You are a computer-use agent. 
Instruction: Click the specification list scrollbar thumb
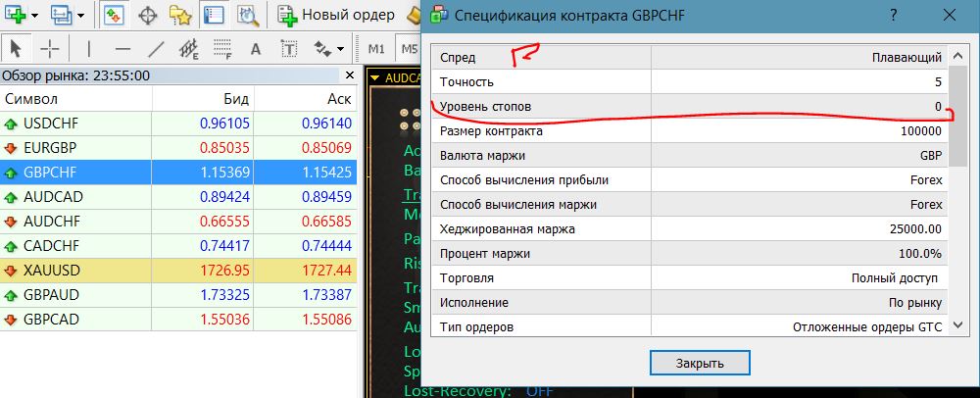[x=957, y=116]
